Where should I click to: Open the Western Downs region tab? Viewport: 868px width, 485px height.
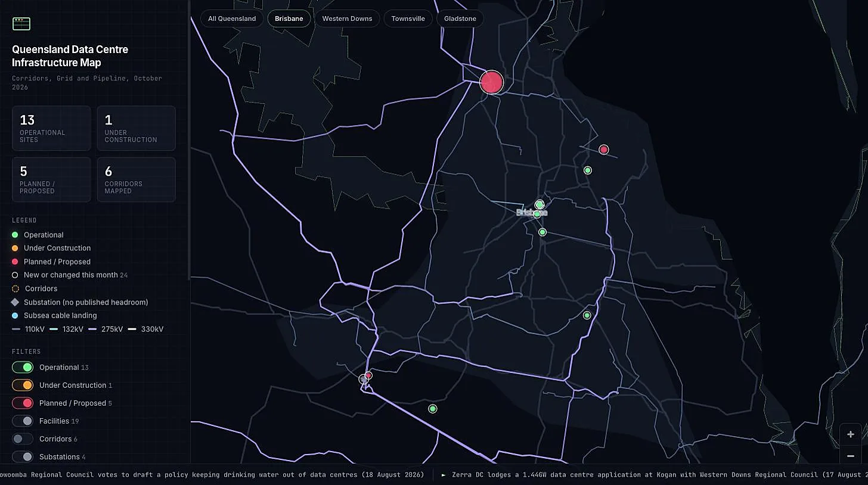click(x=347, y=18)
